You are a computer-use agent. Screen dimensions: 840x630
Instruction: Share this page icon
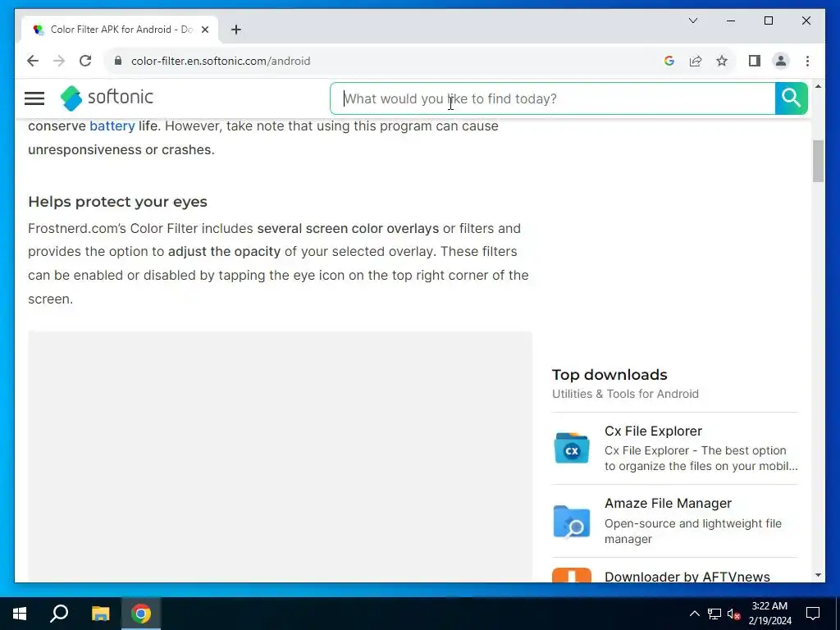(696, 61)
